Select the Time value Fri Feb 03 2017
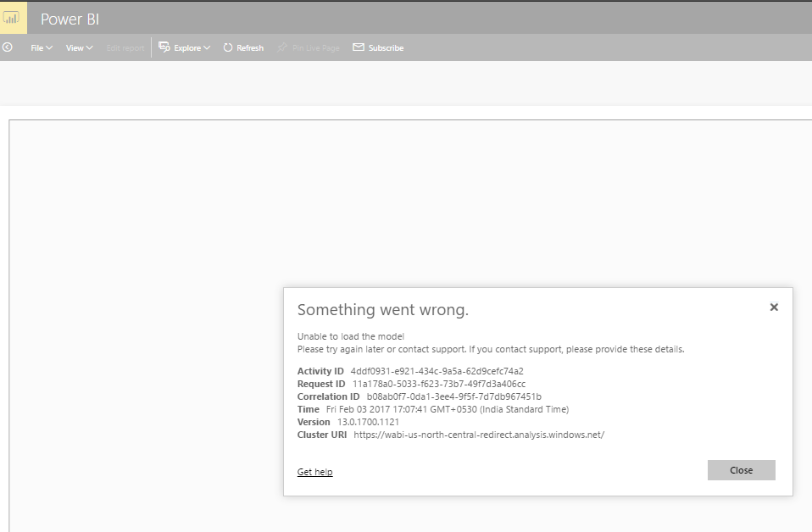The image size is (812, 532). click(x=448, y=409)
